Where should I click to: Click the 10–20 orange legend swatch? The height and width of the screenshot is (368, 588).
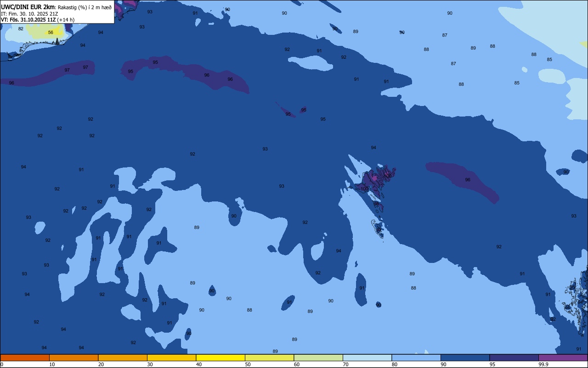coord(73,357)
